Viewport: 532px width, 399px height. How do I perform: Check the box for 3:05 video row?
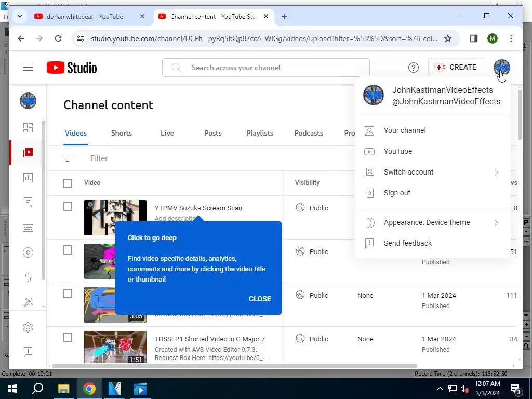coord(68,294)
